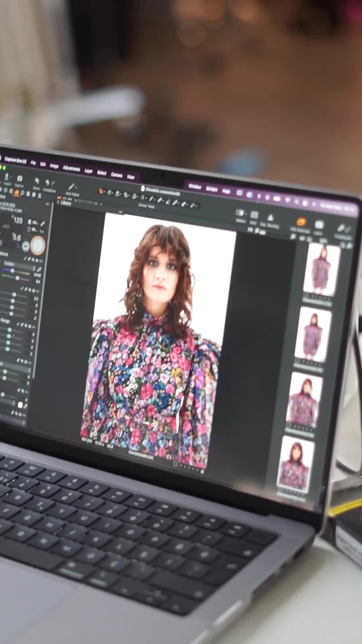Click the small play button beside shutter
This screenshot has height=644, width=362.
pos(25,247)
